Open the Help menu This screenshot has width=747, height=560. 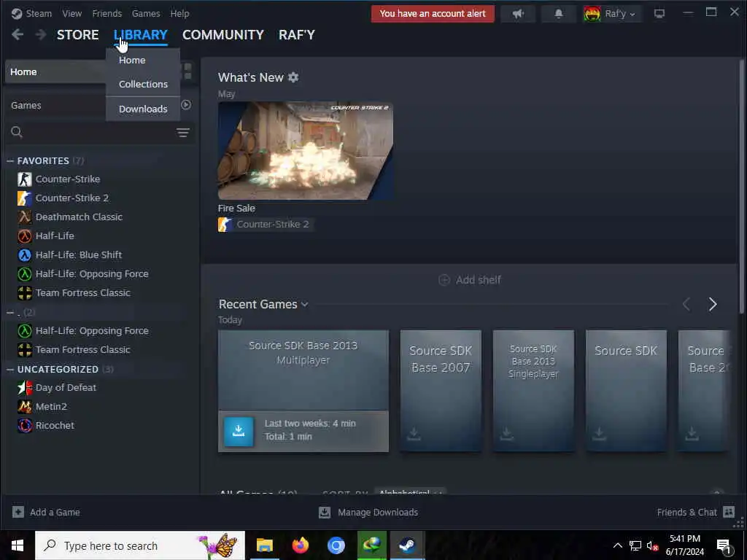179,13
